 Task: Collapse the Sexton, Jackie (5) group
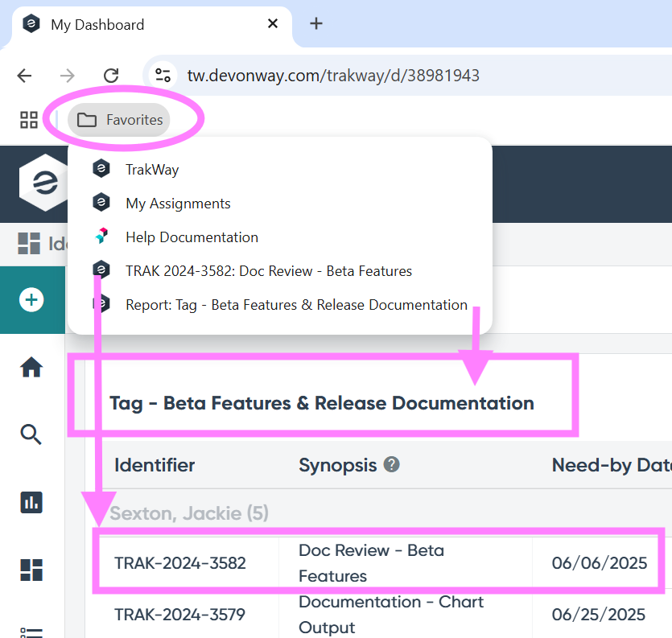[x=189, y=513]
